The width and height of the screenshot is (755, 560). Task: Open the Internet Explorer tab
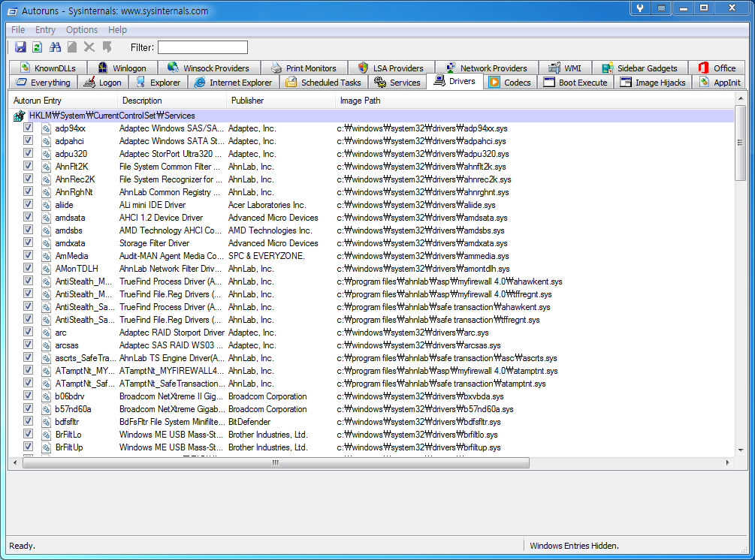click(233, 83)
